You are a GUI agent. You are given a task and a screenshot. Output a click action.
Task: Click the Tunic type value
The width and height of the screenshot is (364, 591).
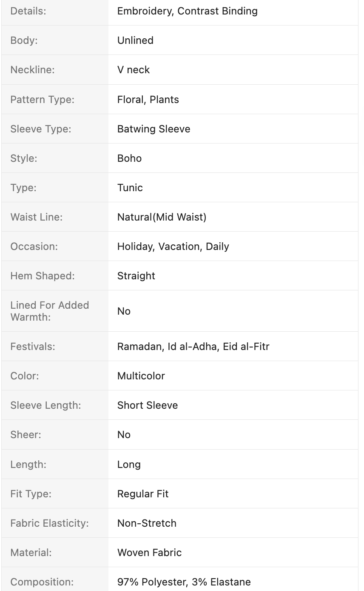coord(130,188)
